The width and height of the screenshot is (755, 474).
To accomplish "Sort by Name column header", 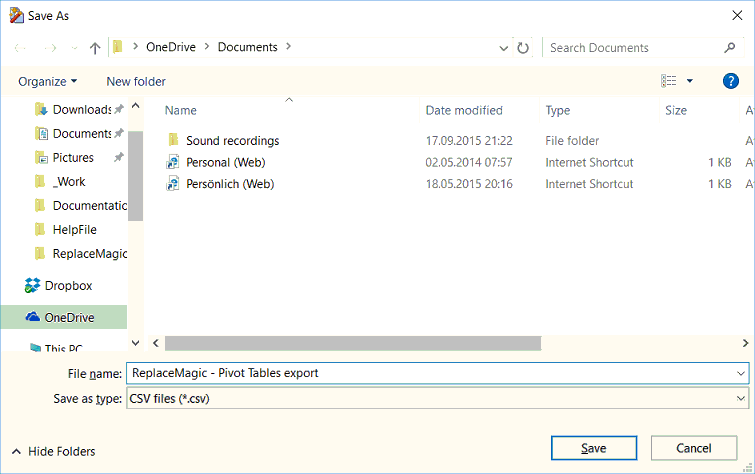I will tap(181, 110).
